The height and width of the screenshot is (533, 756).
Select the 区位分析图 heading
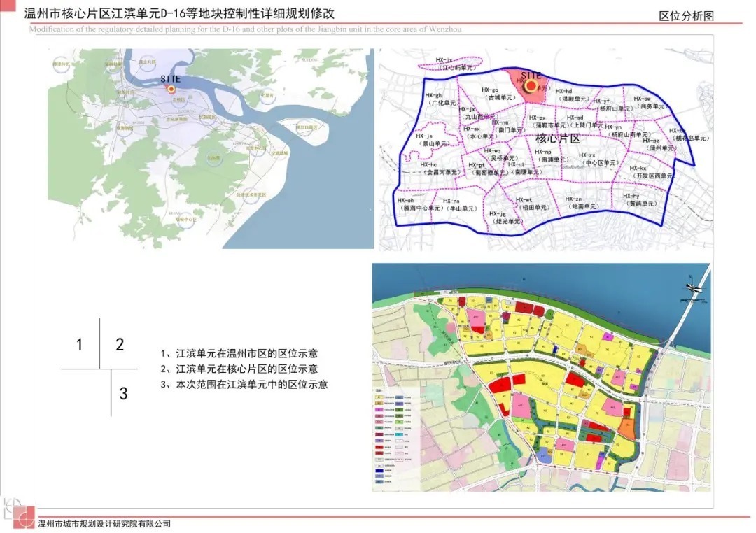tap(686, 15)
